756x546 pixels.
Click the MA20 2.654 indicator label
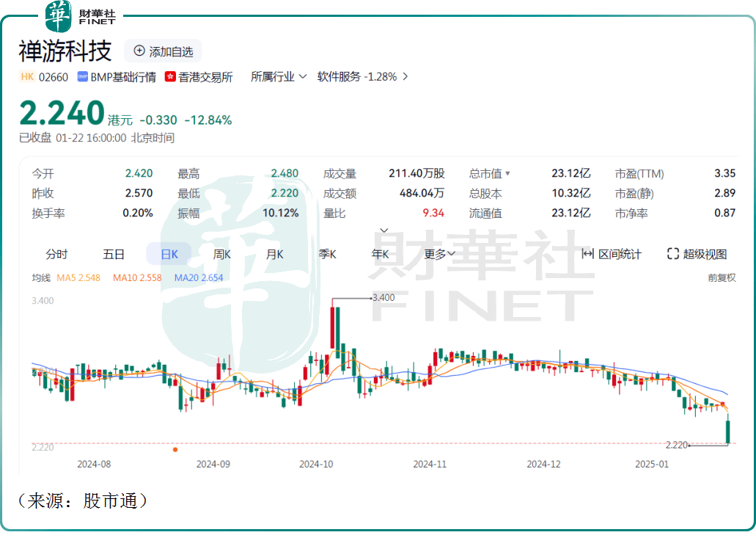199,278
